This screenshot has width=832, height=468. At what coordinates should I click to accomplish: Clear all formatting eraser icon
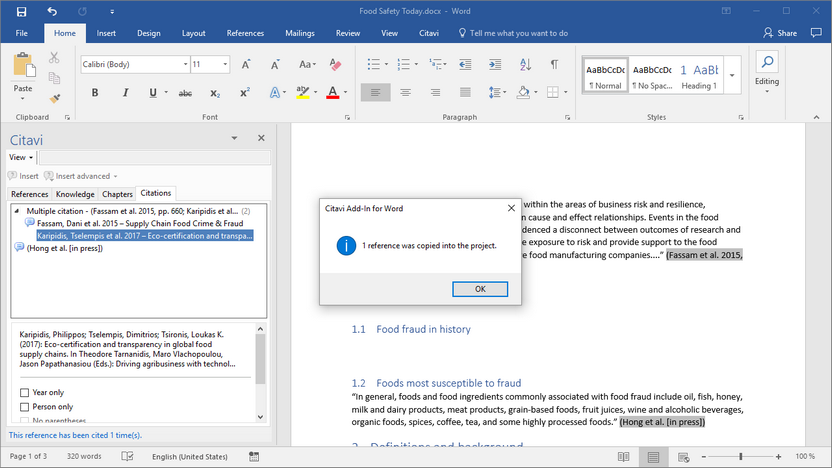335,65
